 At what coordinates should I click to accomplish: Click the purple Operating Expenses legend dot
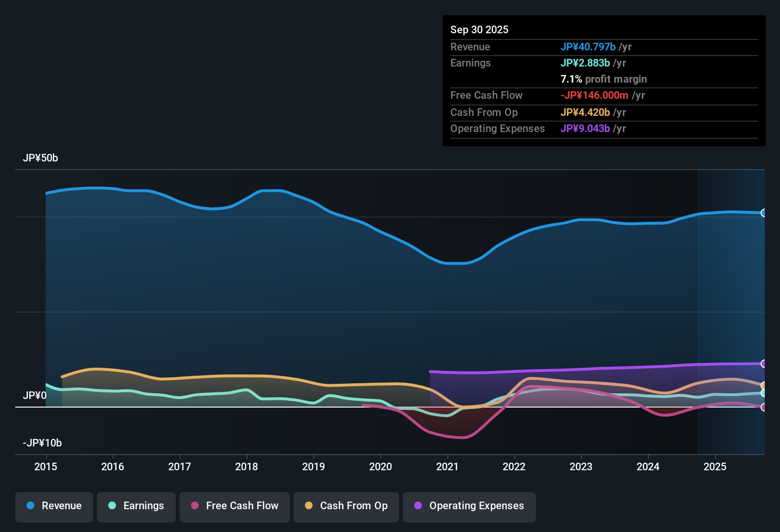pos(418,506)
